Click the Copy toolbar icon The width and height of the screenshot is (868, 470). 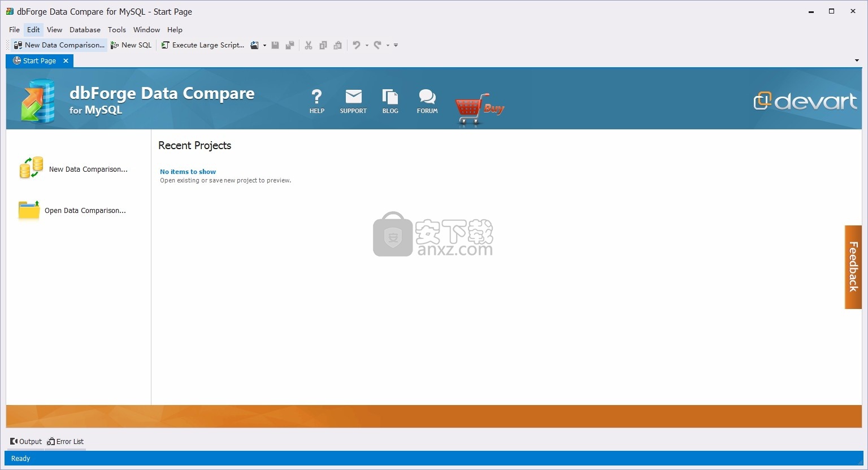click(323, 45)
